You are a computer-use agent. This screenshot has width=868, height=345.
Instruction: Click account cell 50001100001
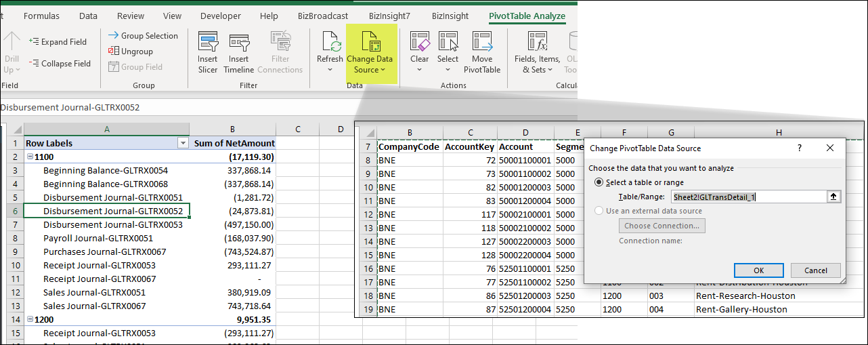[x=525, y=160]
